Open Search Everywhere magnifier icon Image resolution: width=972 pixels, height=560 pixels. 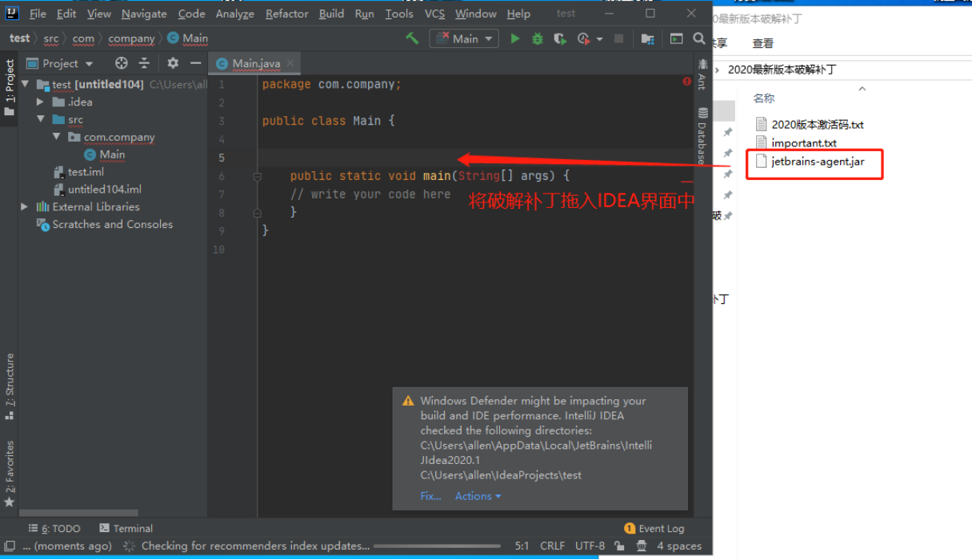click(699, 38)
